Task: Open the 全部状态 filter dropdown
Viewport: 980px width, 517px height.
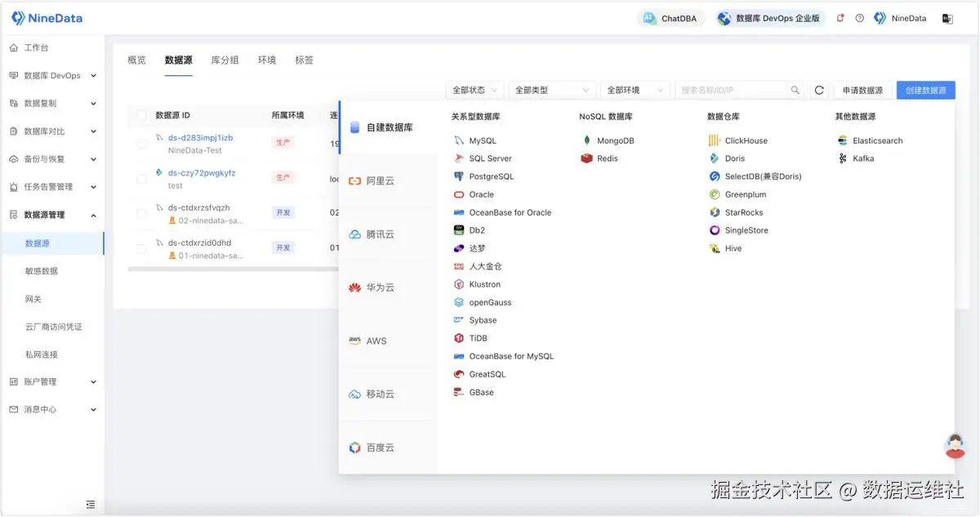Action: (474, 91)
